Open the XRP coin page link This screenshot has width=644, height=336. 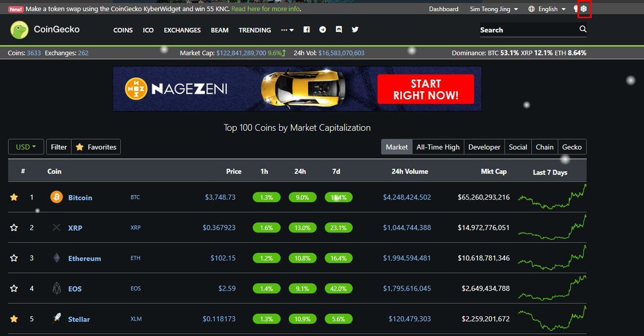pyautogui.click(x=75, y=228)
